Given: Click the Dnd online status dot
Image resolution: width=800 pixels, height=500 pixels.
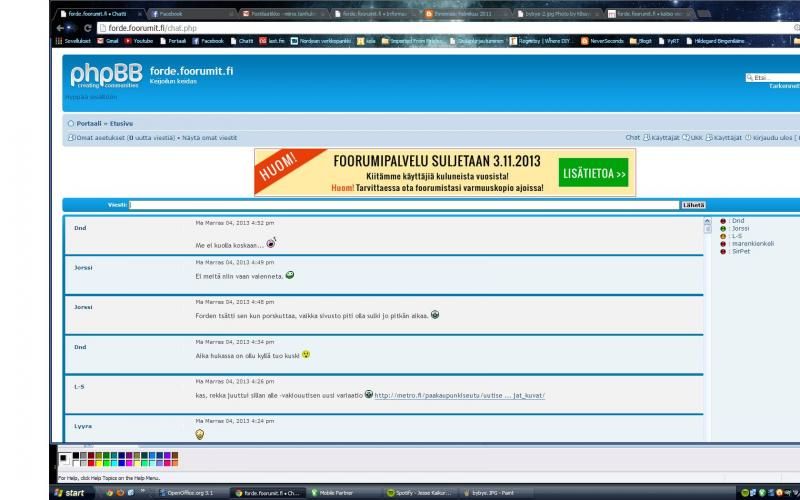Looking at the screenshot, I should (x=723, y=221).
